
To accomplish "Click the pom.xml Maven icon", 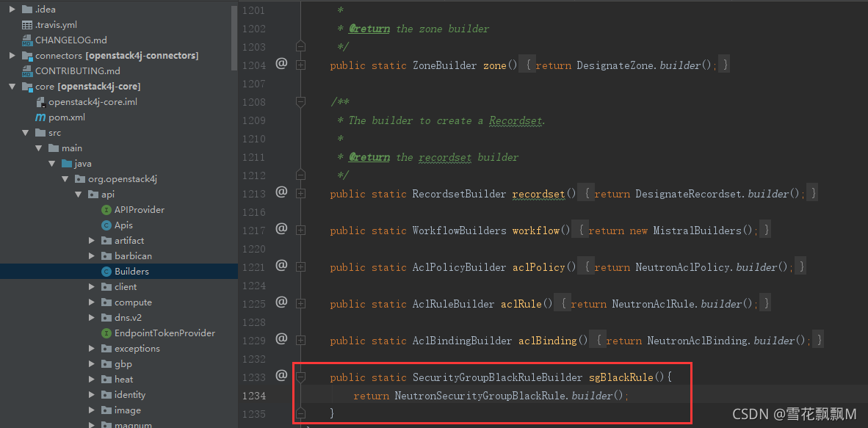I will coord(40,117).
